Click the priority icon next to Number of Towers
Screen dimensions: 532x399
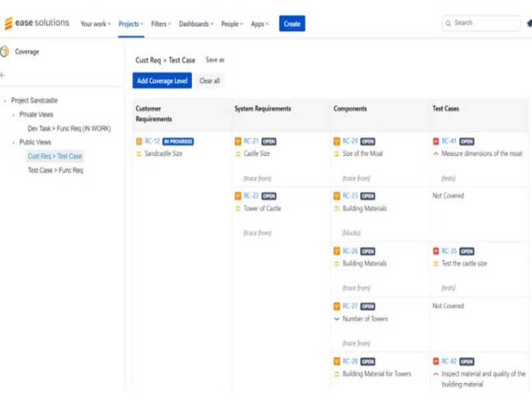click(337, 319)
